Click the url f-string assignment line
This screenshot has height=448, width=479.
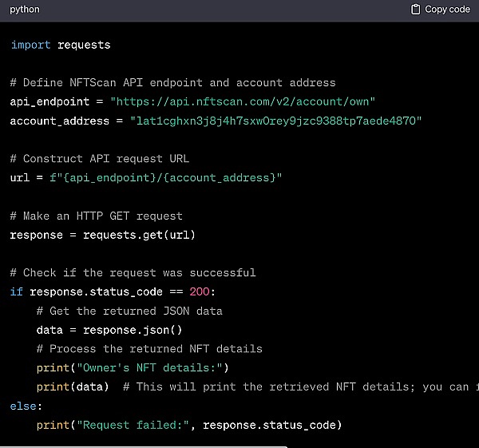[x=146, y=177]
